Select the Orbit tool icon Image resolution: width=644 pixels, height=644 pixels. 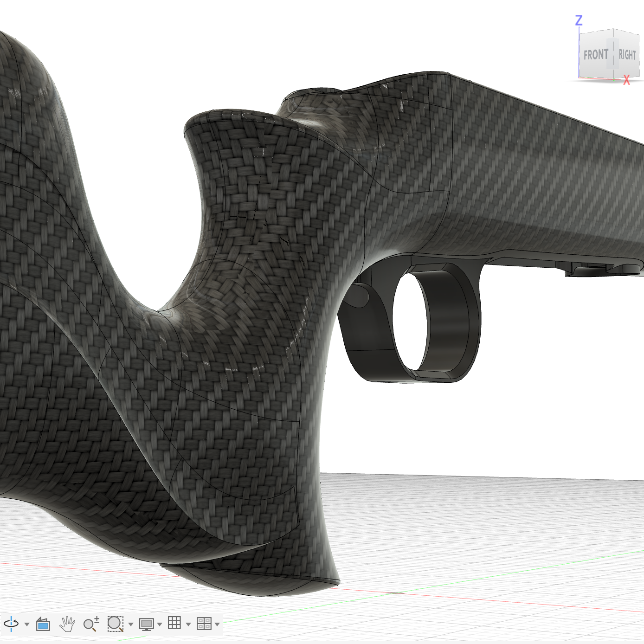click(11, 624)
